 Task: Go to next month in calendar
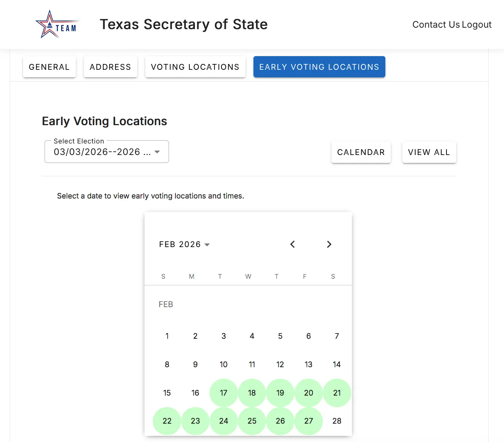coord(329,245)
